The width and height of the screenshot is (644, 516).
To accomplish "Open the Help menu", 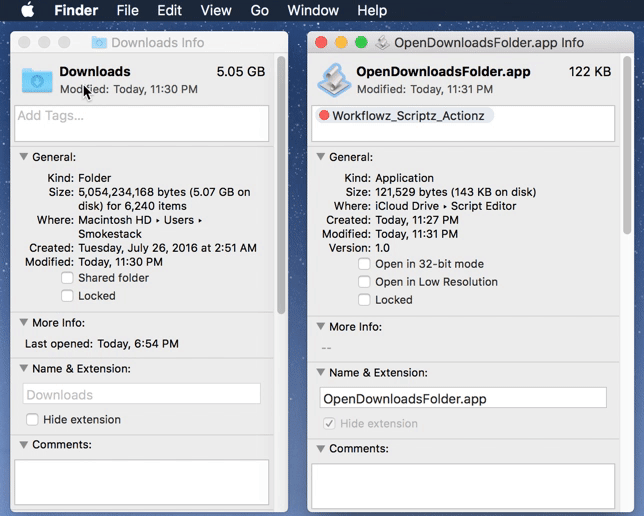I will (372, 10).
